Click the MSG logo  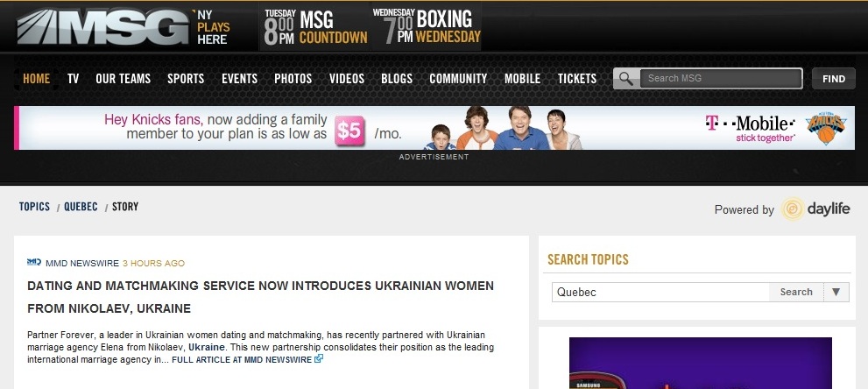[x=103, y=26]
